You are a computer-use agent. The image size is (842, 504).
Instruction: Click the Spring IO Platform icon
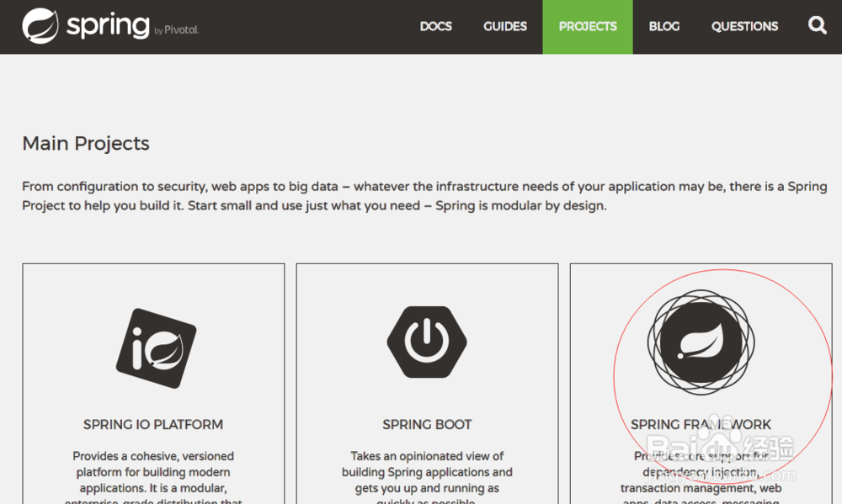(x=157, y=348)
